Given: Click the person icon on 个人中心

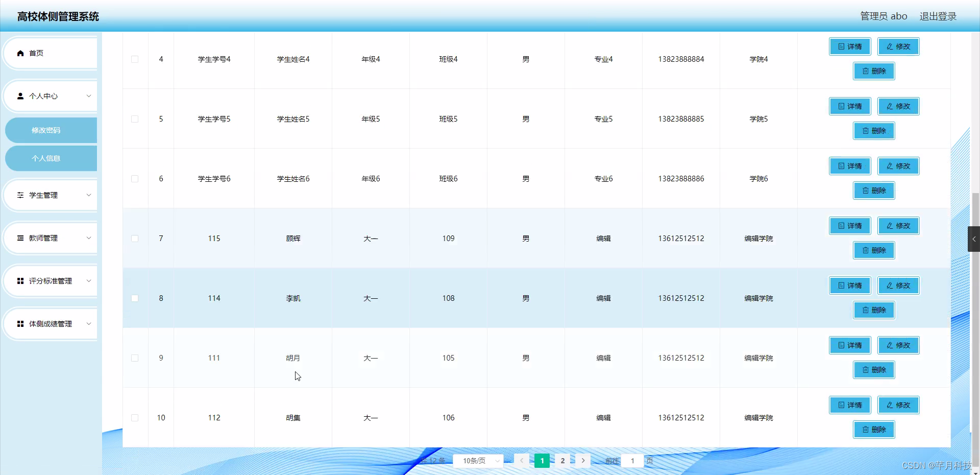Looking at the screenshot, I should click(20, 96).
